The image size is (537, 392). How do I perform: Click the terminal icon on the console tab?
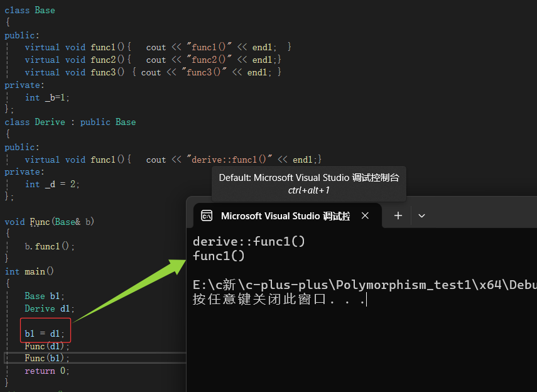tap(207, 216)
